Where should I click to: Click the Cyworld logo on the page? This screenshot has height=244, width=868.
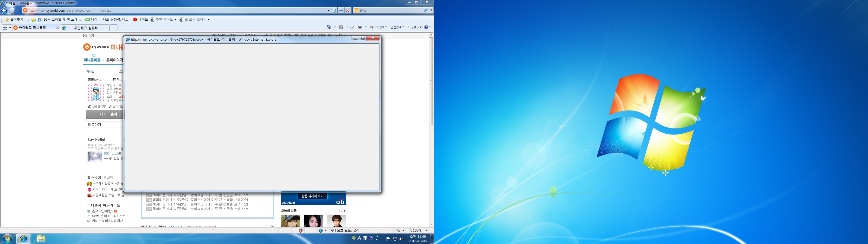coord(96,47)
